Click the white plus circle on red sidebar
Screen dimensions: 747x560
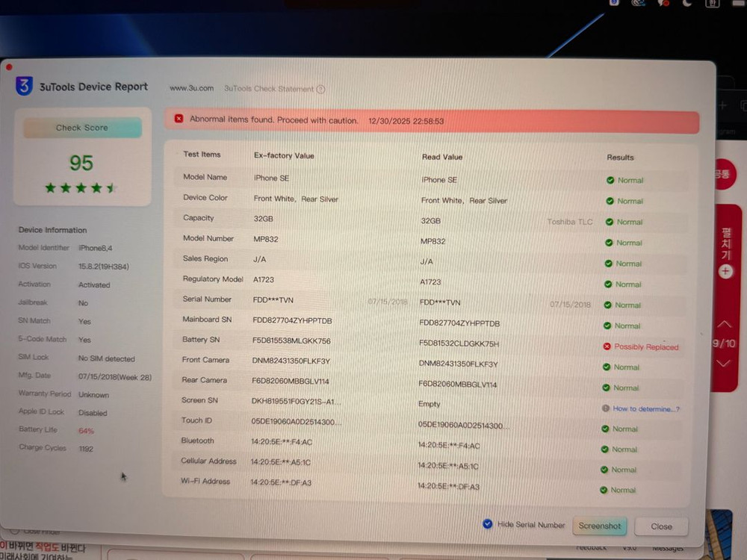pos(725,271)
